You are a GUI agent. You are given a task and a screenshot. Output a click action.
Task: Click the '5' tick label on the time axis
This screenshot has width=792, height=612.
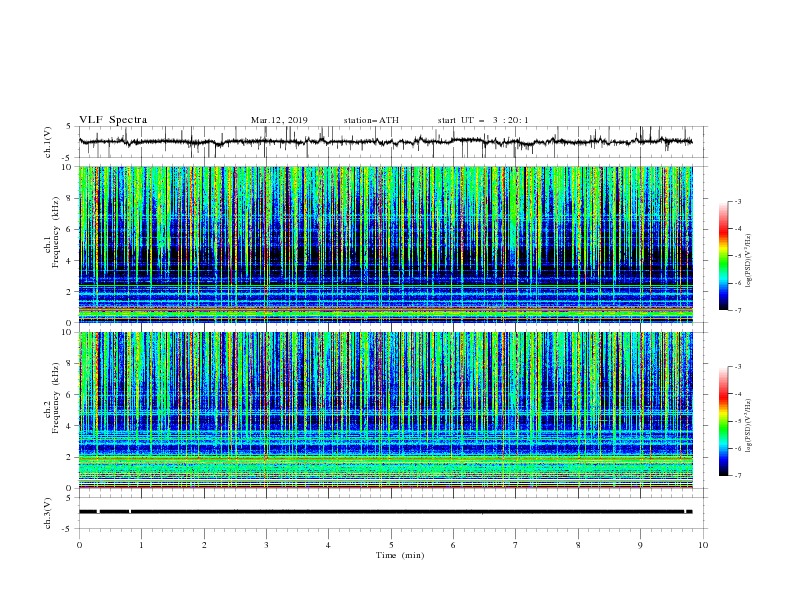click(x=391, y=545)
